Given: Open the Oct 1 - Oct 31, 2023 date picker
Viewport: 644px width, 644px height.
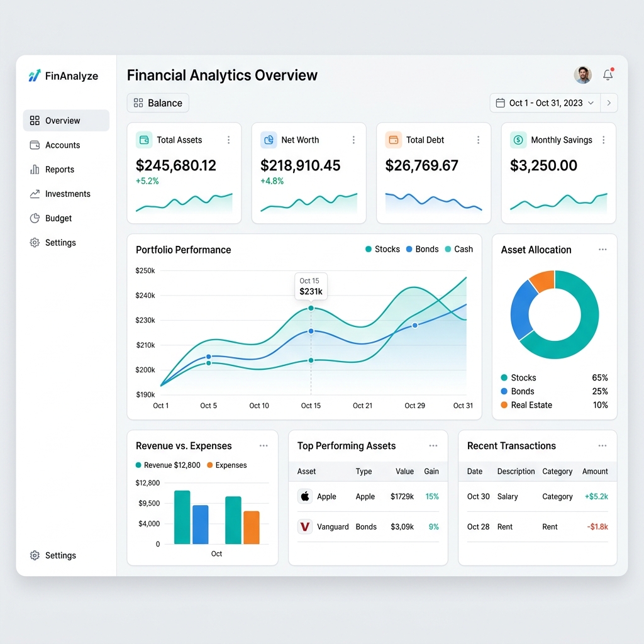Looking at the screenshot, I should [x=545, y=103].
